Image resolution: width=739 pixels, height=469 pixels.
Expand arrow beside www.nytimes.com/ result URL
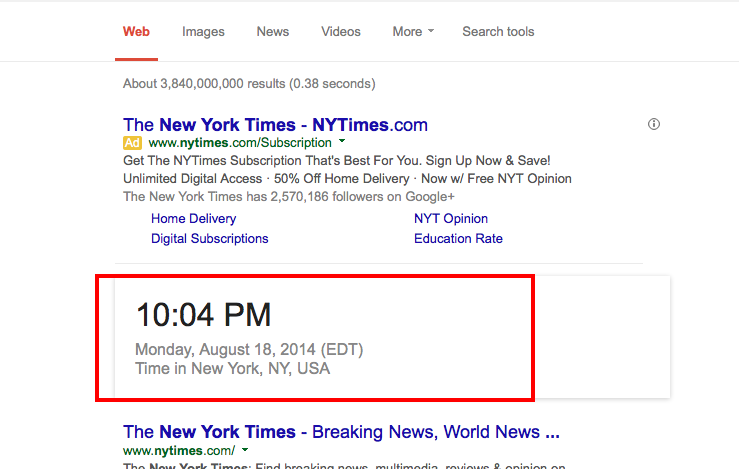pos(245,450)
